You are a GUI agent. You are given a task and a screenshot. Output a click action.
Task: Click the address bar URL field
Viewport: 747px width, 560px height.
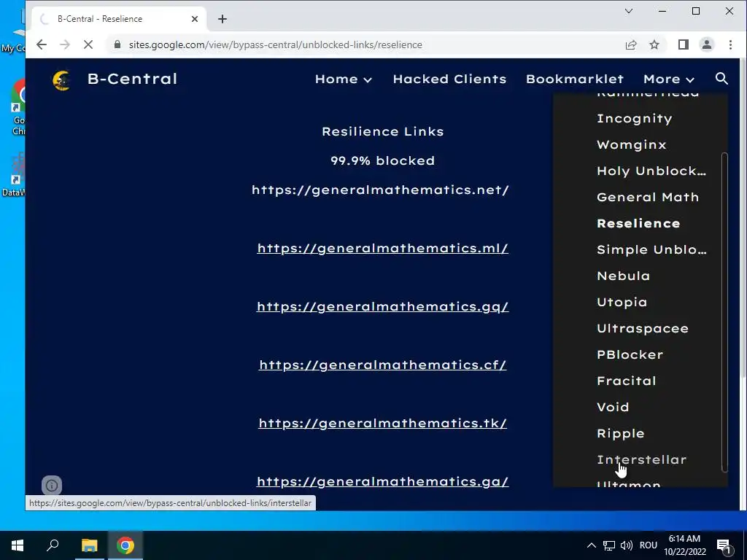367,44
